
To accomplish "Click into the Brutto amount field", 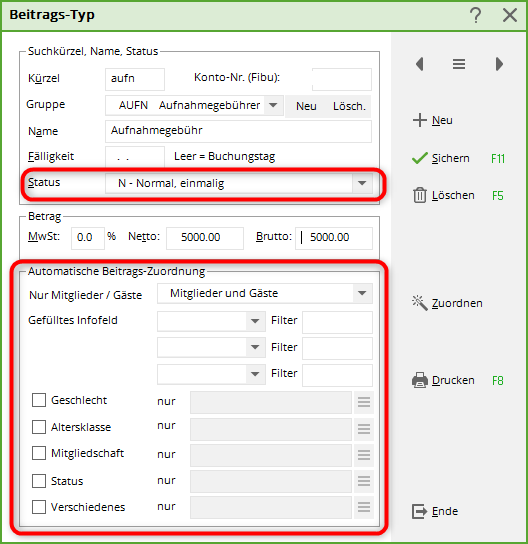I will point(334,238).
